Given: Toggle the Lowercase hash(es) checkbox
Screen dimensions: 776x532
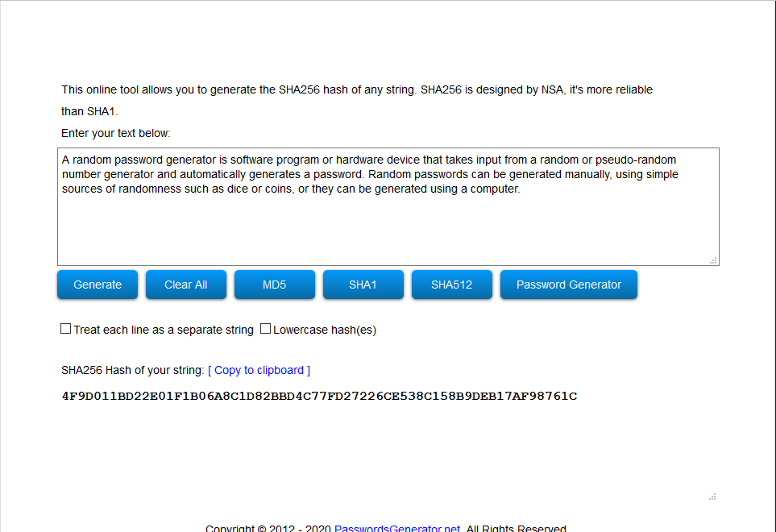Looking at the screenshot, I should pyautogui.click(x=265, y=329).
